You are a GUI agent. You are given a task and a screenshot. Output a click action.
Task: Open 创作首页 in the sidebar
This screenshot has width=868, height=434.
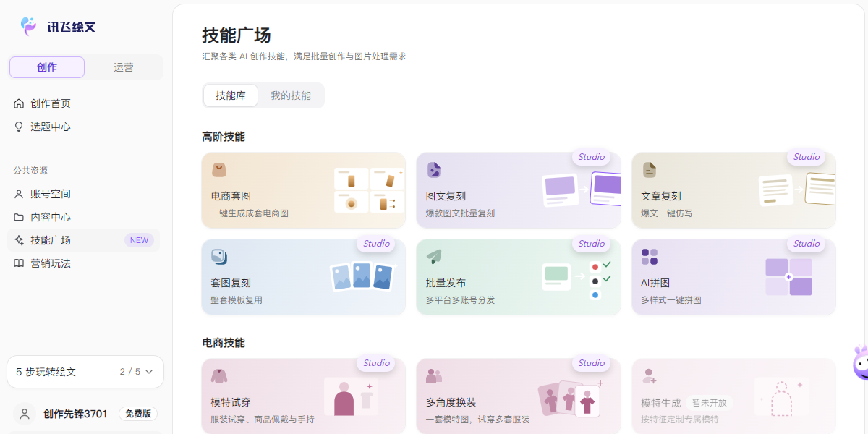[84, 103]
